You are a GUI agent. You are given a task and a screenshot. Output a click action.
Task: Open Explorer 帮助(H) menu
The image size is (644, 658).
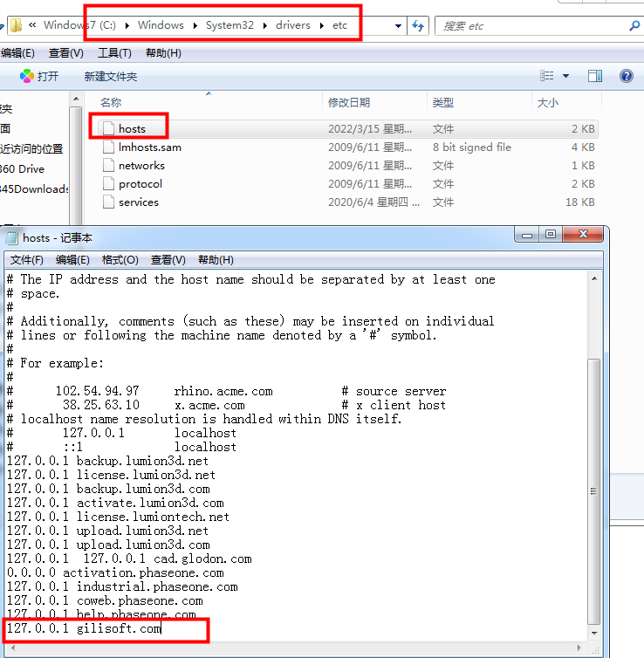tap(163, 53)
